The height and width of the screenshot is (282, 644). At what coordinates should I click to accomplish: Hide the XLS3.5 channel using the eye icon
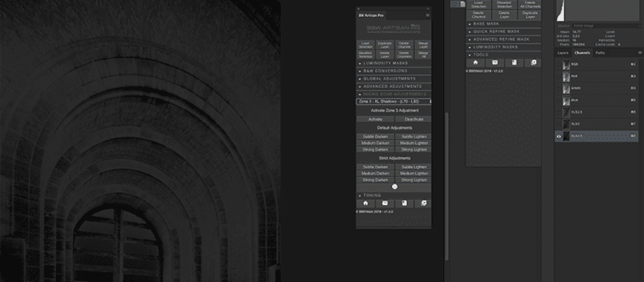point(559,136)
